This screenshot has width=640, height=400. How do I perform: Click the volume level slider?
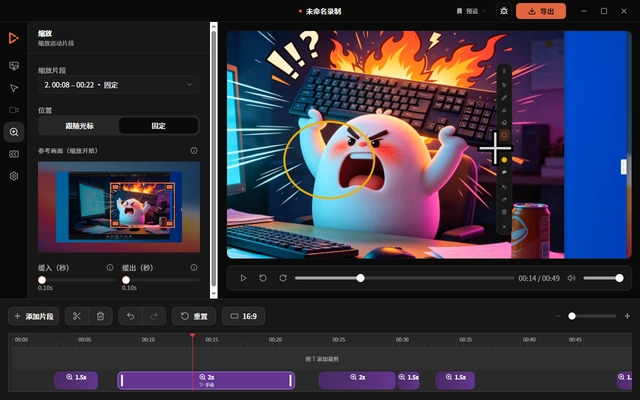pos(603,278)
